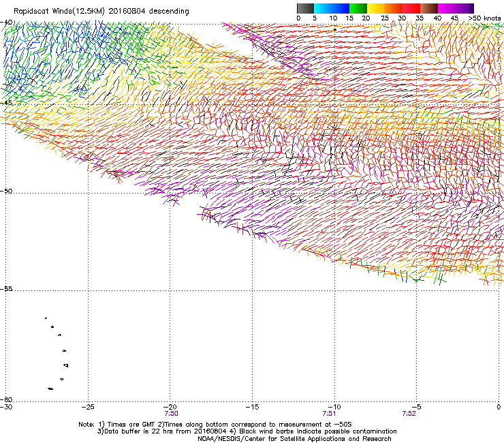Click the legend label '35'
Image resolution: width=504 pixels, height=443 pixels.
coord(420,18)
